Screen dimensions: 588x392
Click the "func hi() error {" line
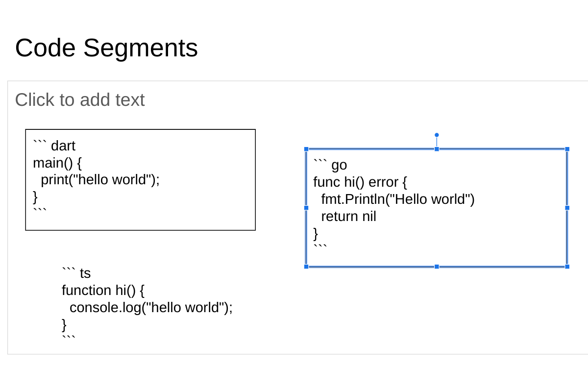tap(360, 182)
